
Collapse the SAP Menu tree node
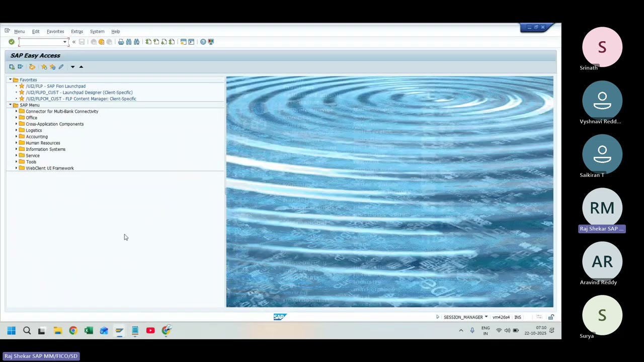[x=10, y=105]
